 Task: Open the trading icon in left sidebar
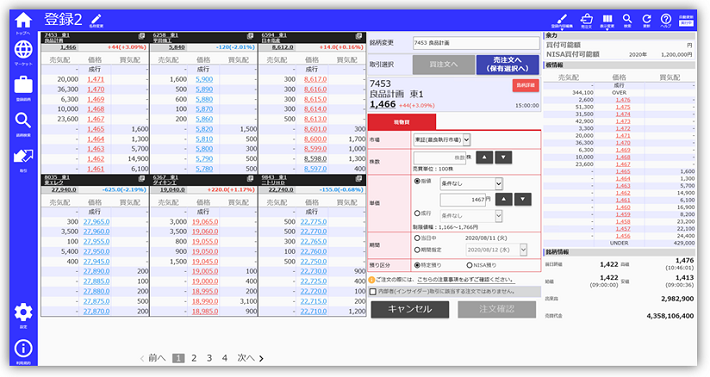pyautogui.click(x=23, y=157)
